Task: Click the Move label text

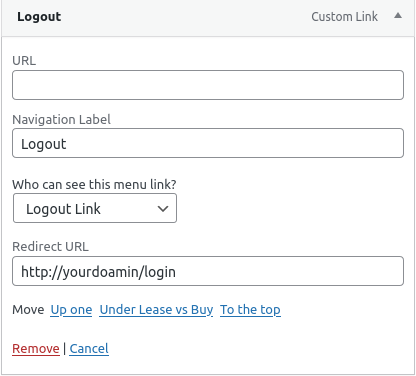Action: [x=28, y=310]
